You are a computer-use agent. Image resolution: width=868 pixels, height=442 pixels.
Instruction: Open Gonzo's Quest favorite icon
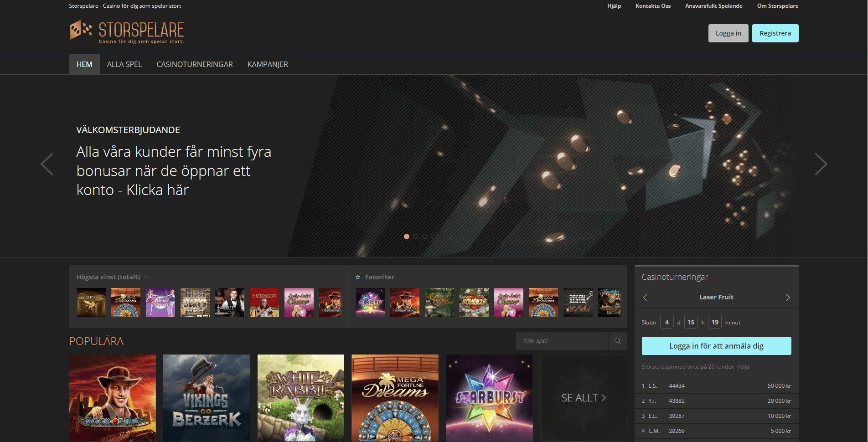(x=439, y=303)
